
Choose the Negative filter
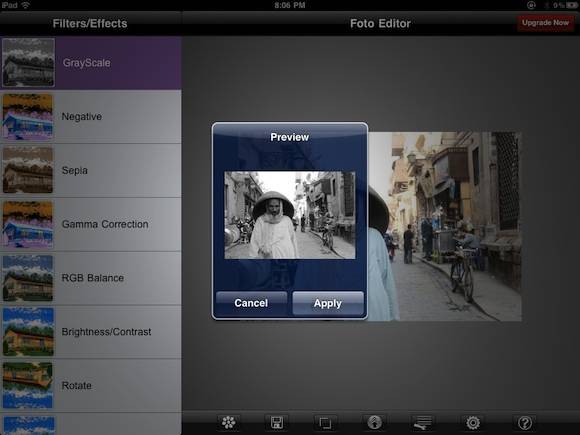tap(91, 117)
